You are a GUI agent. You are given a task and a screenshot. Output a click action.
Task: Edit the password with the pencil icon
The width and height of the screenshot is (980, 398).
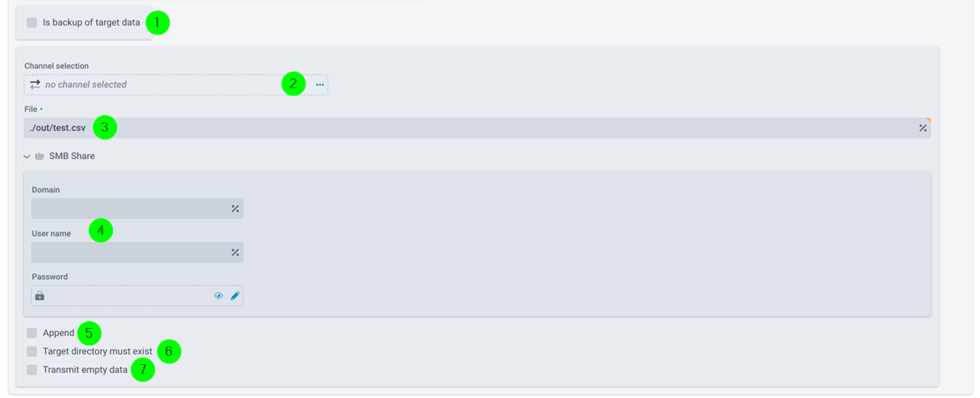pyautogui.click(x=235, y=296)
